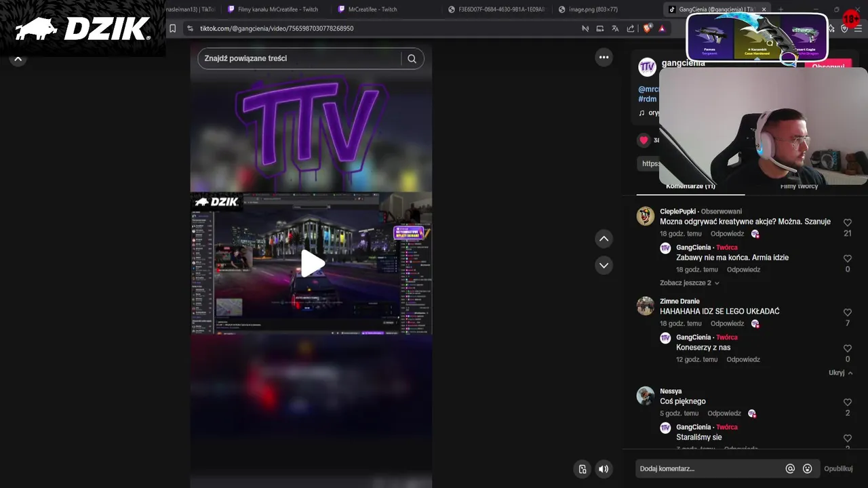The width and height of the screenshot is (868, 488).
Task: Click the @ mention icon in comment box
Action: (790, 468)
